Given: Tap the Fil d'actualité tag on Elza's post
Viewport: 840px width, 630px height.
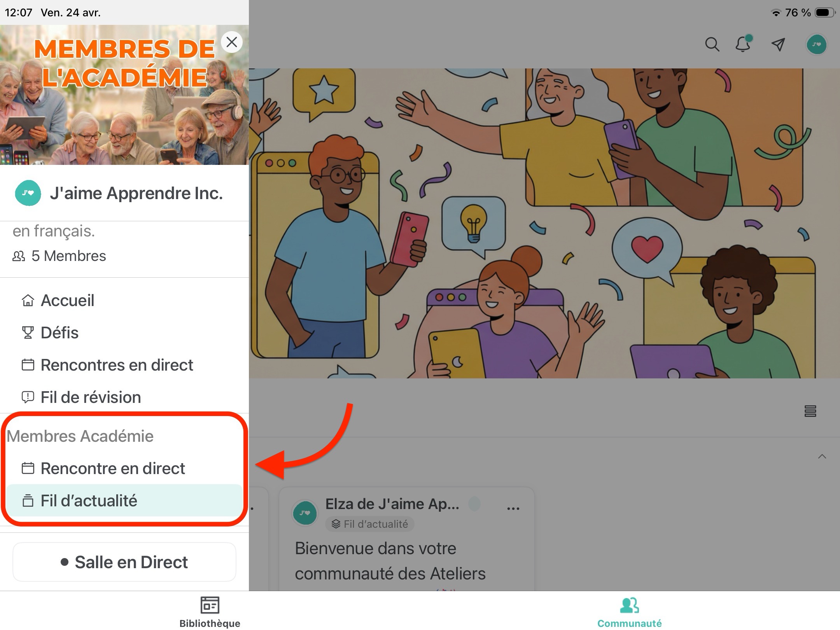Looking at the screenshot, I should coord(370,524).
